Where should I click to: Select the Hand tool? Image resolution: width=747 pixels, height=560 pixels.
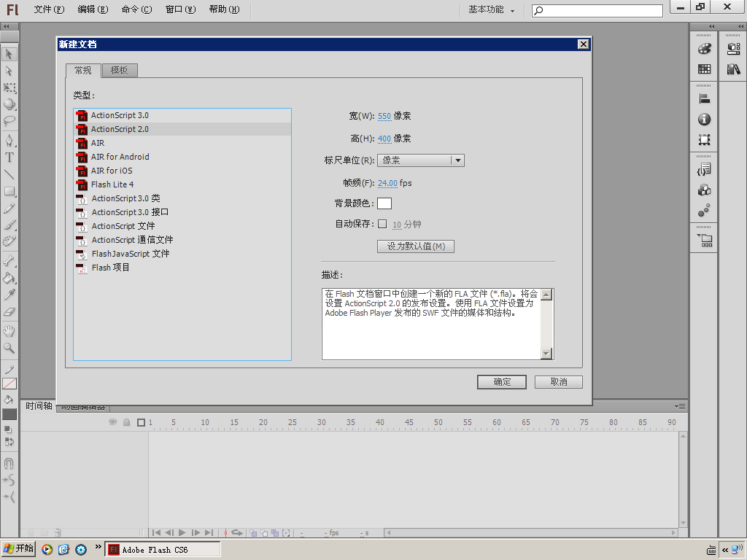click(x=9, y=330)
